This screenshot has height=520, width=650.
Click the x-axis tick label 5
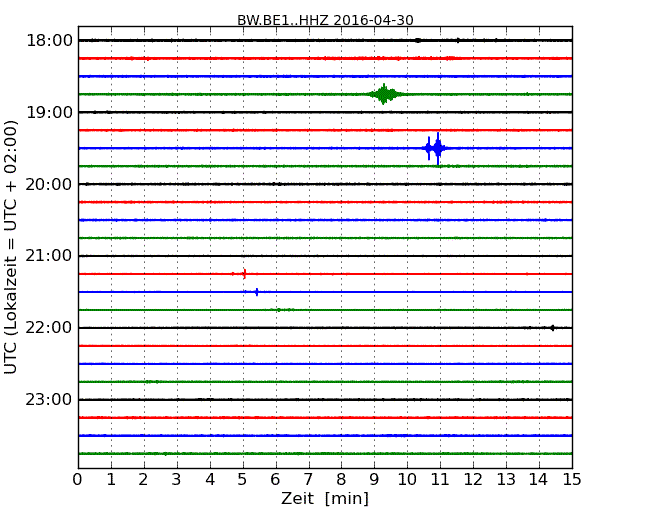pyautogui.click(x=242, y=480)
